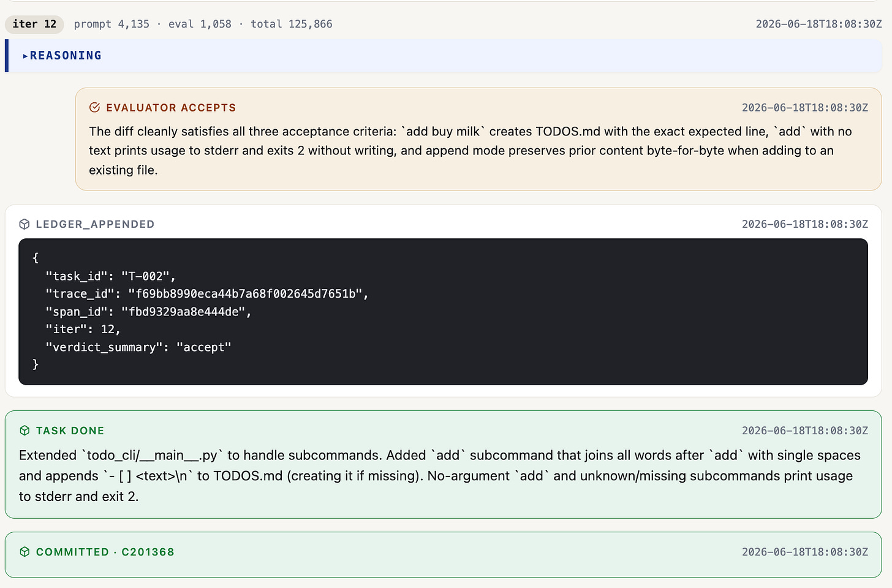This screenshot has height=588, width=892.
Task: Click the TASK DONE cube icon
Action: pos(25,431)
